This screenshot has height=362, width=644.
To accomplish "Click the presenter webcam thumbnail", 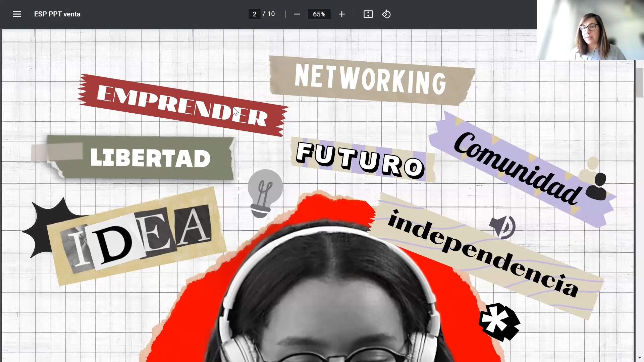I will click(x=590, y=30).
